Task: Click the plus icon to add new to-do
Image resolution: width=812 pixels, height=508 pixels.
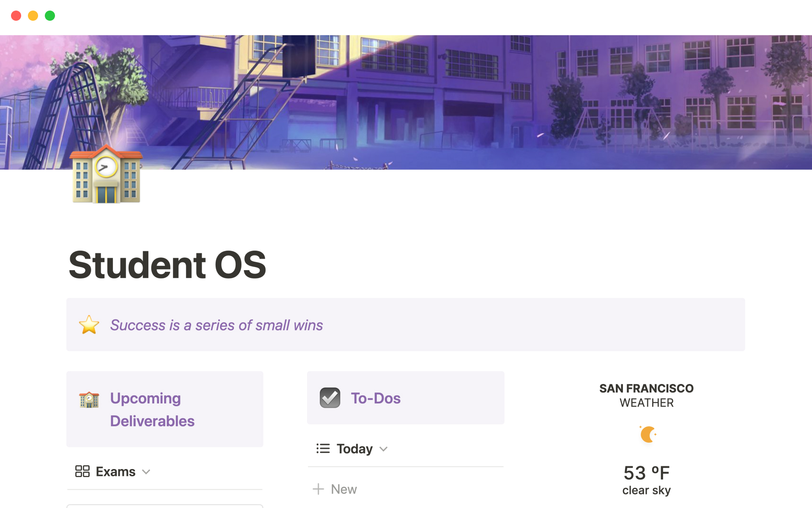Action: click(x=318, y=489)
